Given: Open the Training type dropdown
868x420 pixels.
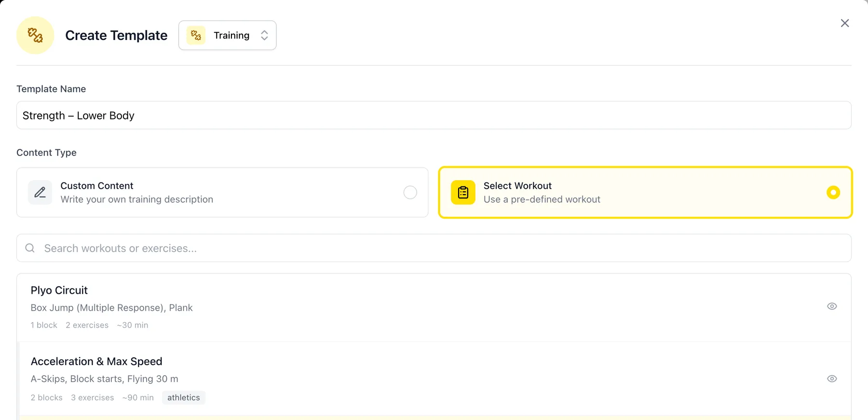Looking at the screenshot, I should (x=227, y=35).
